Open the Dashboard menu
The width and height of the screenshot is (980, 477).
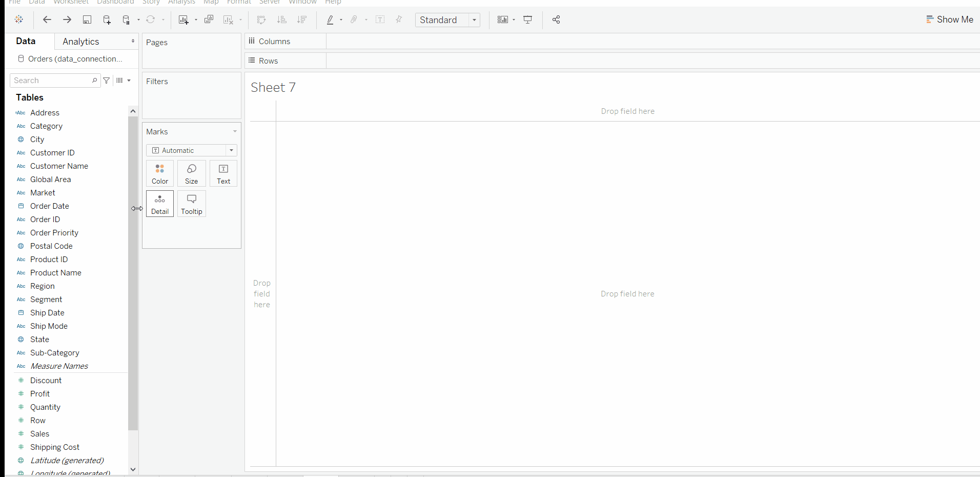pos(116,2)
